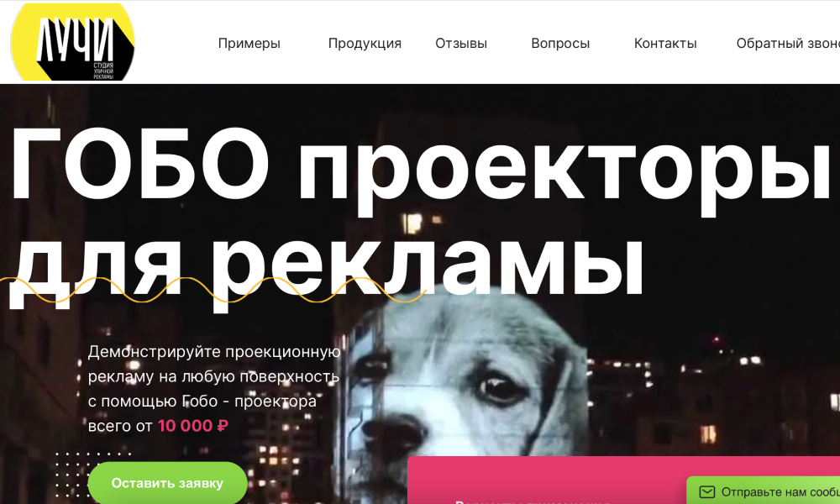Click the green Оставить заявку button

[x=167, y=483]
